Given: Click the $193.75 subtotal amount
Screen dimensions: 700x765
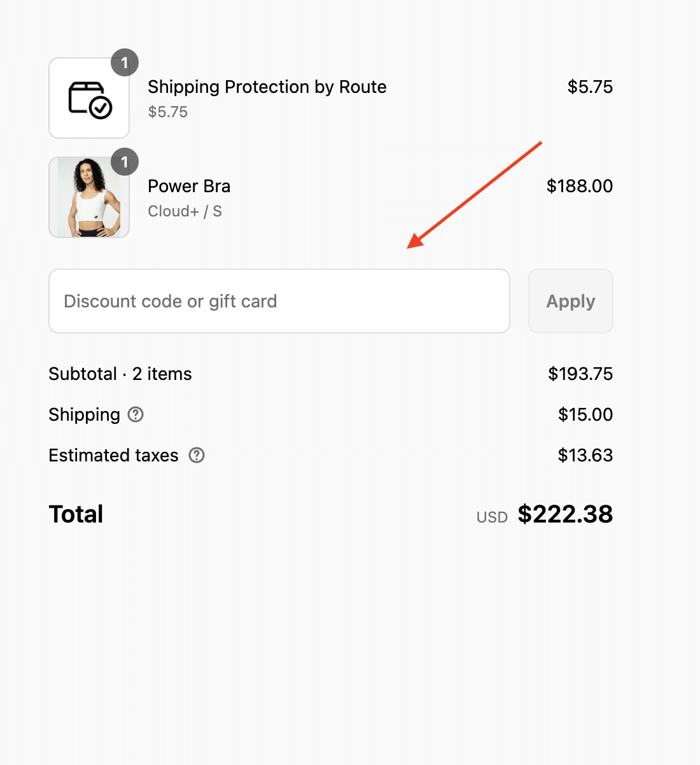Looking at the screenshot, I should tap(580, 374).
